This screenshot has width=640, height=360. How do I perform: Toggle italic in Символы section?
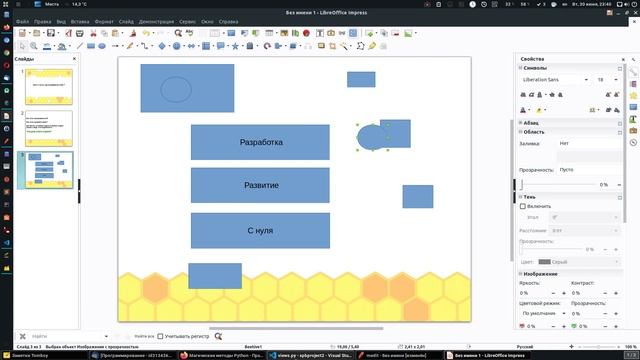(x=531, y=95)
